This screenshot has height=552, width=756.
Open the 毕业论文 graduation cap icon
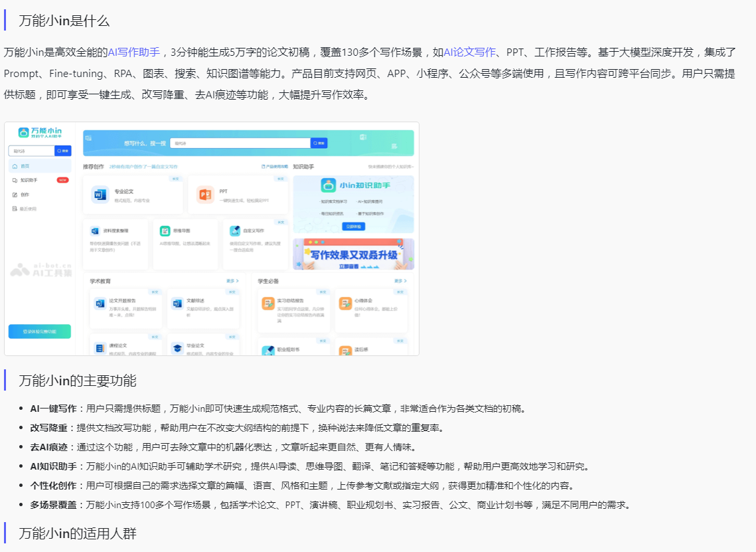click(x=177, y=348)
